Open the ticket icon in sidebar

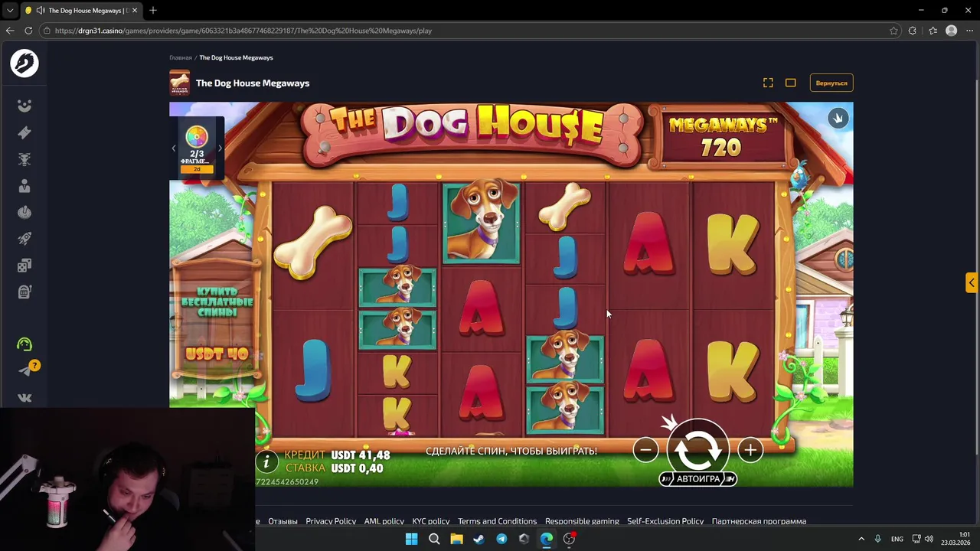(24, 133)
